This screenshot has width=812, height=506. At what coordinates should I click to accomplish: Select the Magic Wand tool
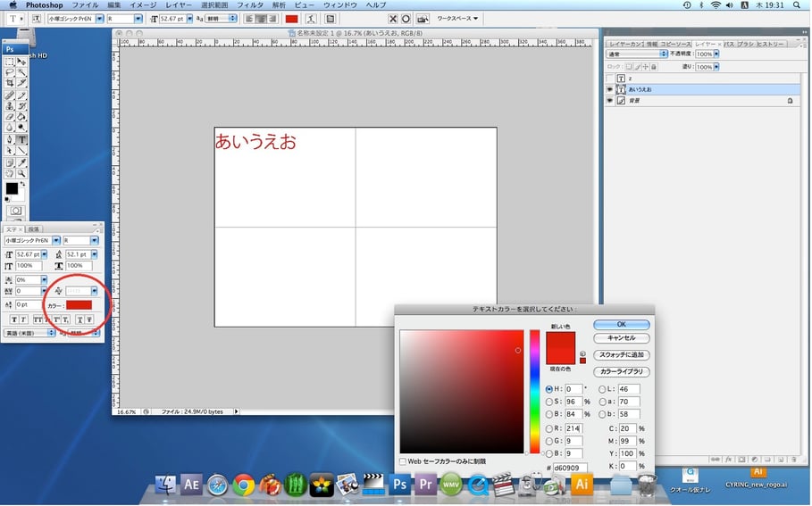[x=21, y=72]
